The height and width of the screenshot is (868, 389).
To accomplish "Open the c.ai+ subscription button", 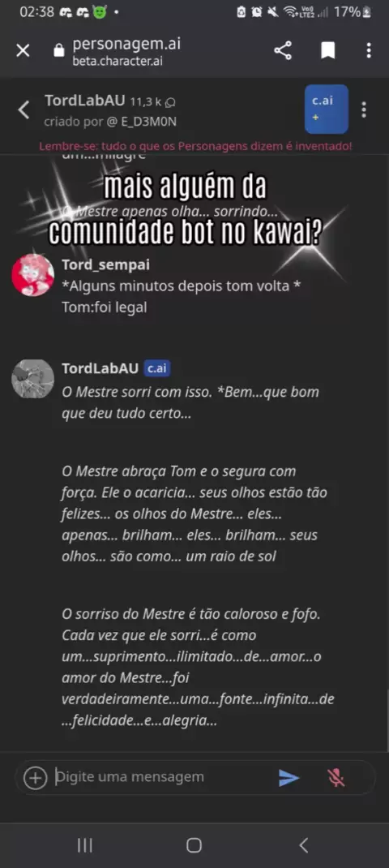I will [x=327, y=109].
